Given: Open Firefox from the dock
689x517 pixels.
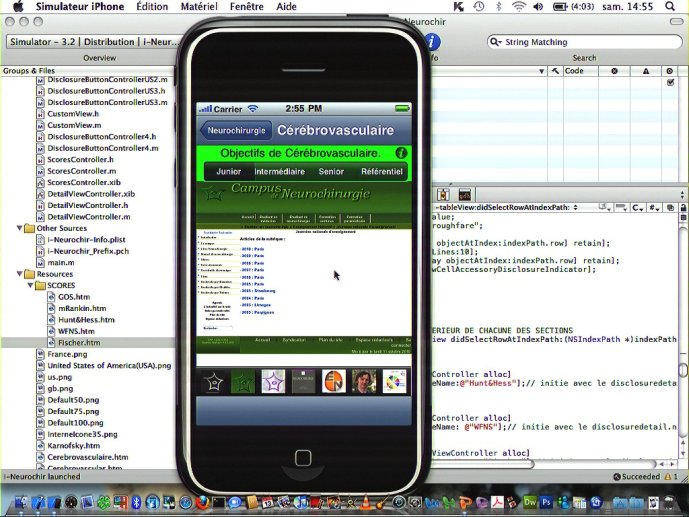Looking at the screenshot, I should tap(203, 502).
